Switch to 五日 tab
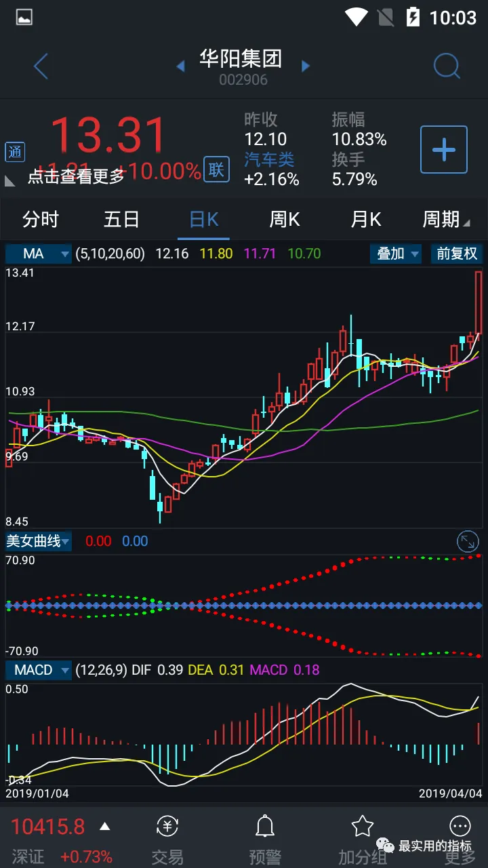Image resolution: width=488 pixels, height=868 pixels. pyautogui.click(x=122, y=219)
